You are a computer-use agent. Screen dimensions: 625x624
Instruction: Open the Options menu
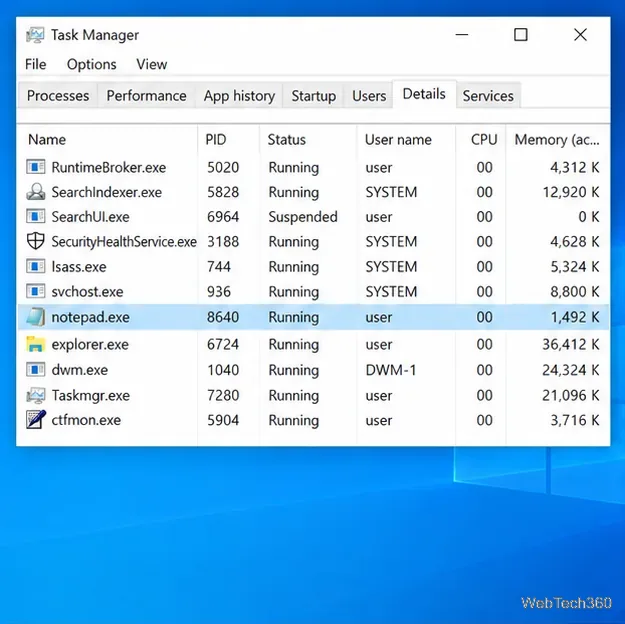(x=92, y=64)
